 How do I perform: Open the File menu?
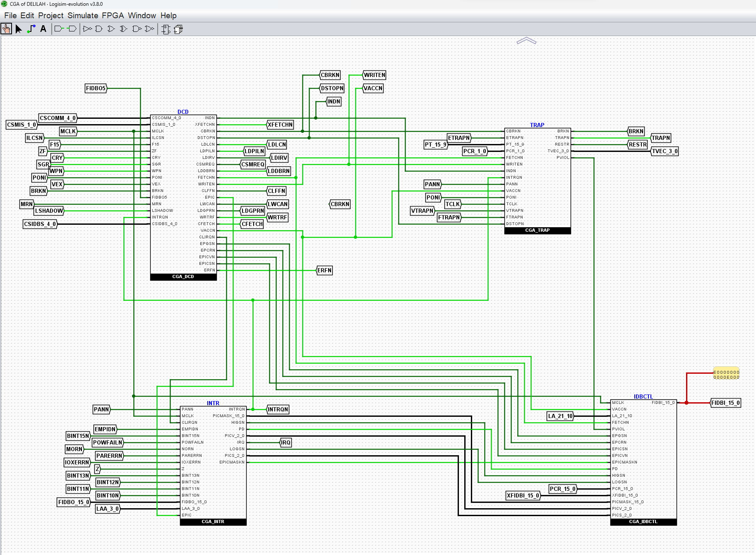point(10,15)
